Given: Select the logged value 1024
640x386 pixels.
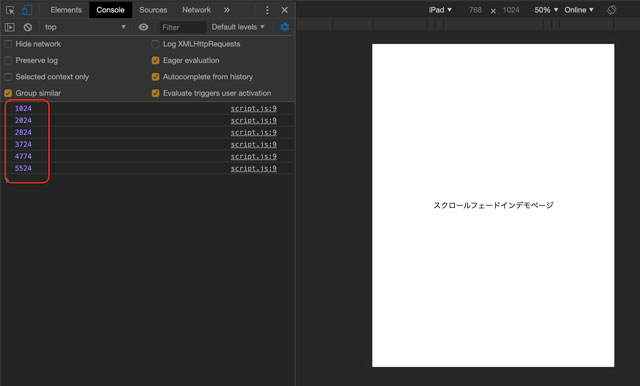Looking at the screenshot, I should click(23, 109).
